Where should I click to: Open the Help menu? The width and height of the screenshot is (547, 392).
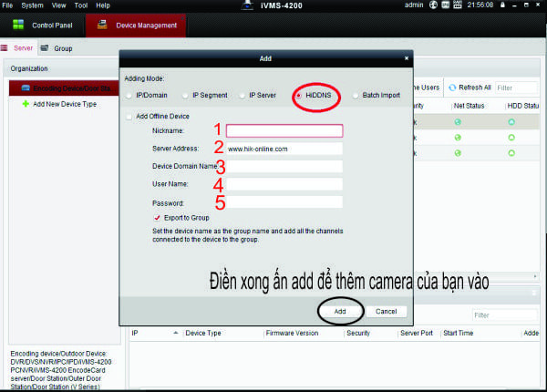pyautogui.click(x=103, y=5)
